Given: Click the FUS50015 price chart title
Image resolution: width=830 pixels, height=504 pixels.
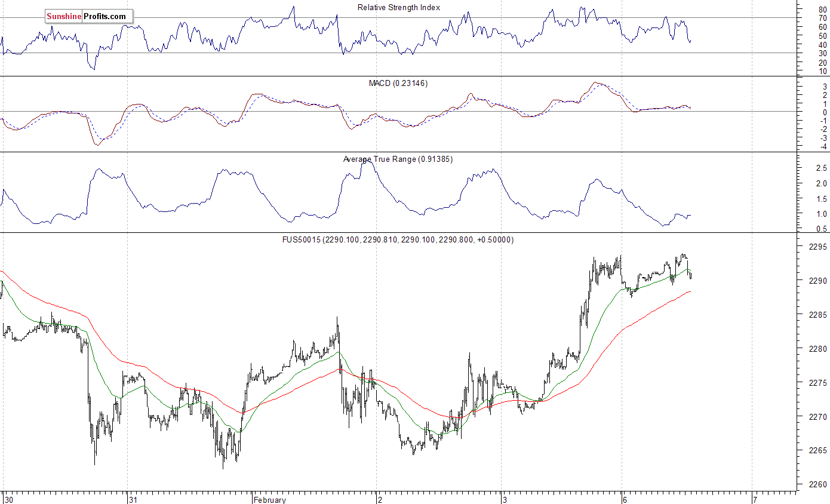Looking at the screenshot, I should pos(398,240).
